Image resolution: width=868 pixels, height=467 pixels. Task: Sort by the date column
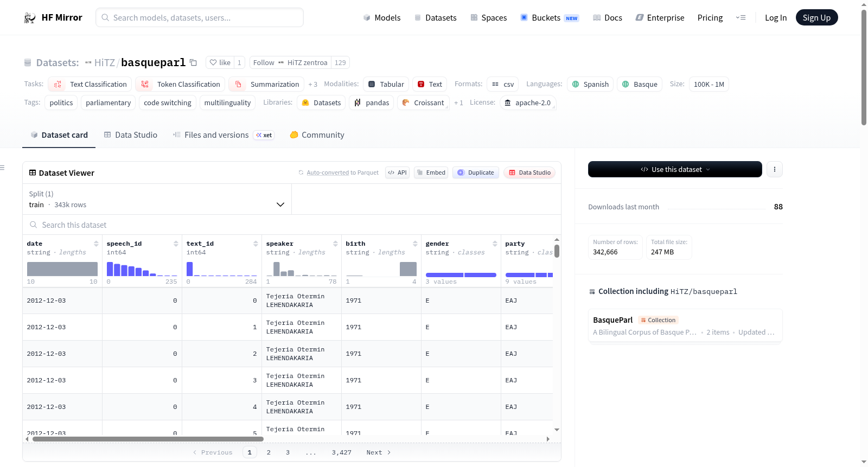pos(96,244)
